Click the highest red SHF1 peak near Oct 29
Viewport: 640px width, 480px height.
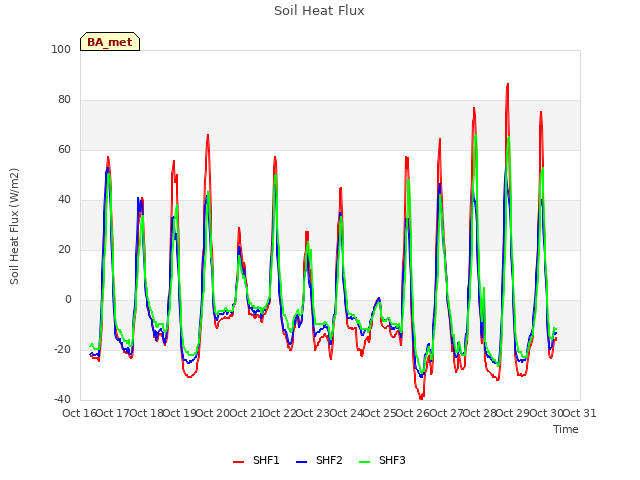pyautogui.click(x=508, y=84)
